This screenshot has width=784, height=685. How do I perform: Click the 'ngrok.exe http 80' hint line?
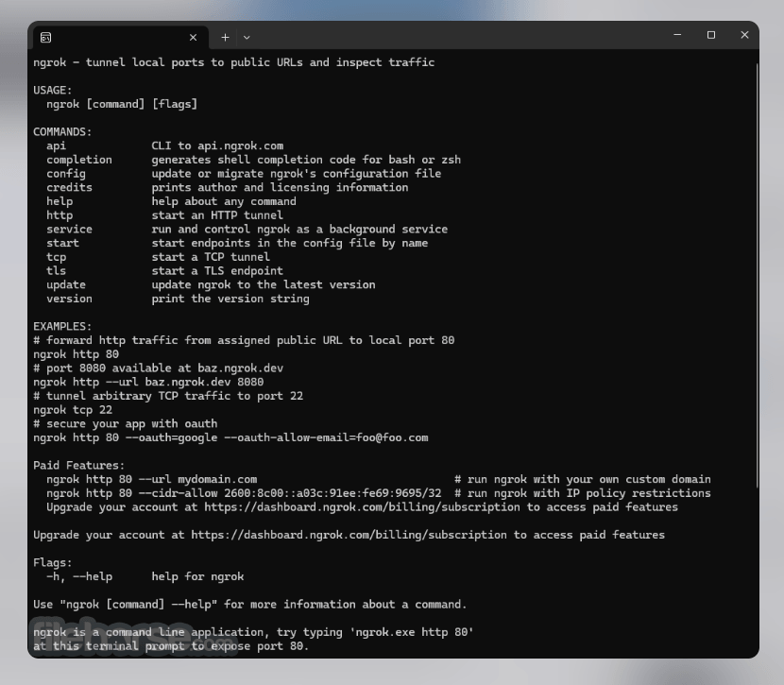pos(253,632)
